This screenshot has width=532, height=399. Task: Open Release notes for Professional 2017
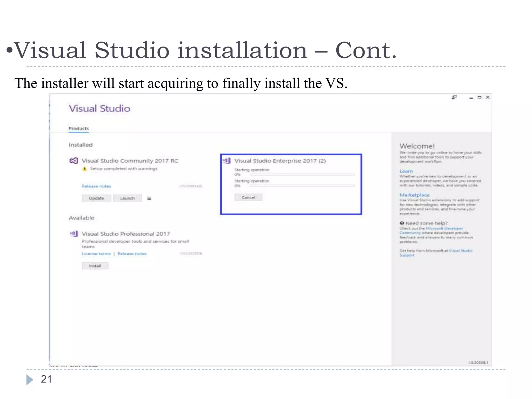[x=132, y=254]
